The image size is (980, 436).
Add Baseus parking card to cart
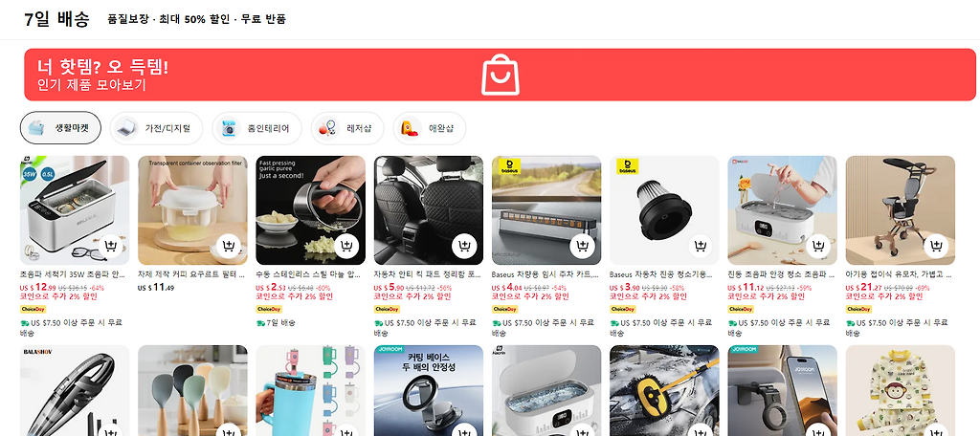[x=583, y=246]
